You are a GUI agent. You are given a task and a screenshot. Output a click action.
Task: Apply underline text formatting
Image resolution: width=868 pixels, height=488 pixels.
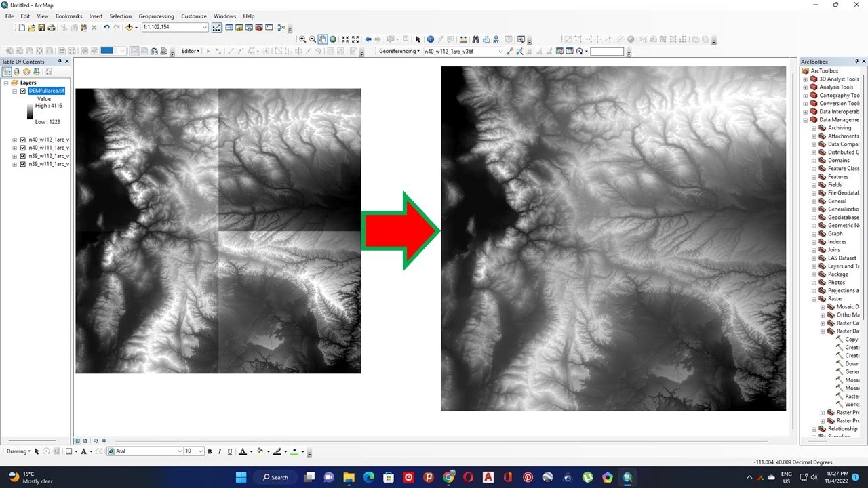click(x=230, y=451)
